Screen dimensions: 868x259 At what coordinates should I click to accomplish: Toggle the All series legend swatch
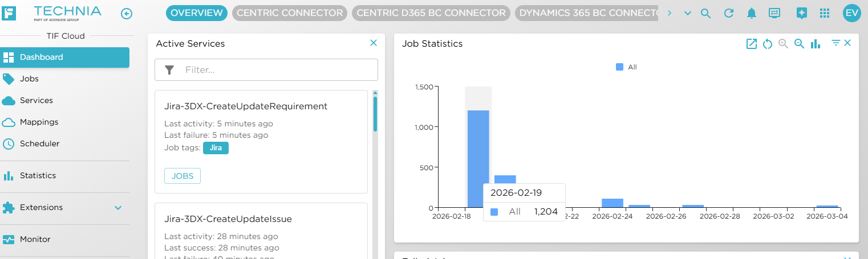(x=620, y=67)
